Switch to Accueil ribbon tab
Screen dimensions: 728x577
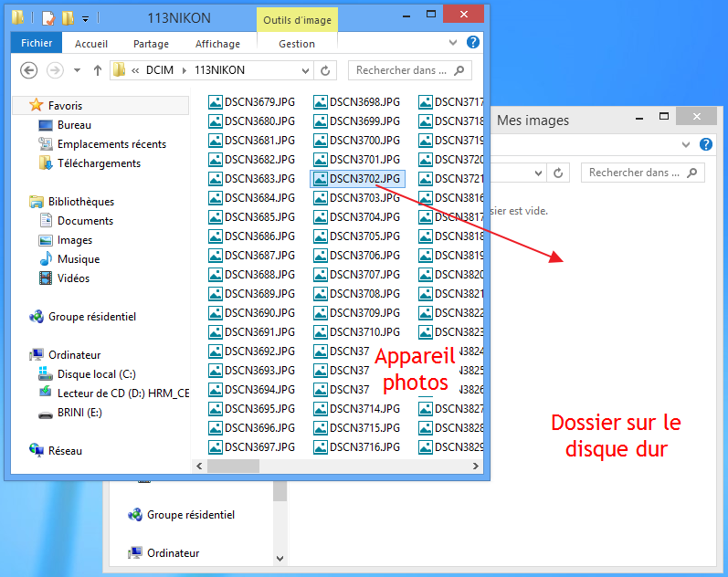91,44
